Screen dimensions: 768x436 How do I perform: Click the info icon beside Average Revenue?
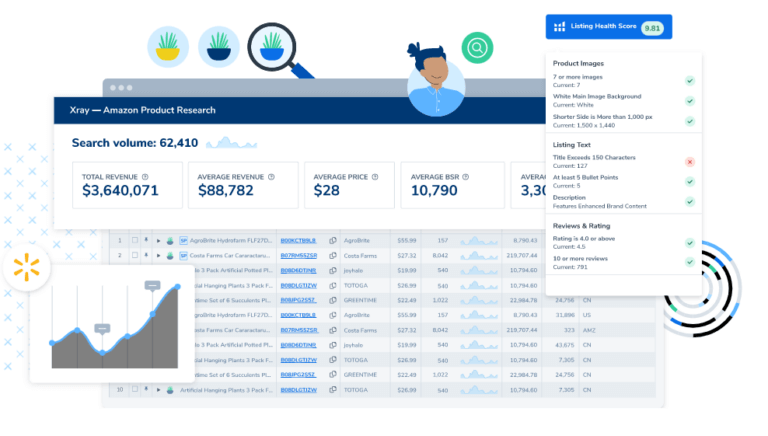tap(271, 177)
